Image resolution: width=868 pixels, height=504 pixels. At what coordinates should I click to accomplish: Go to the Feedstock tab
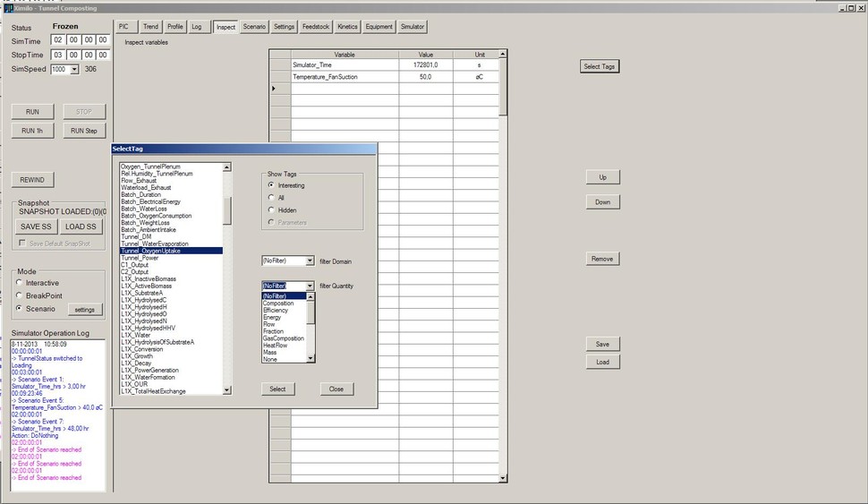316,27
